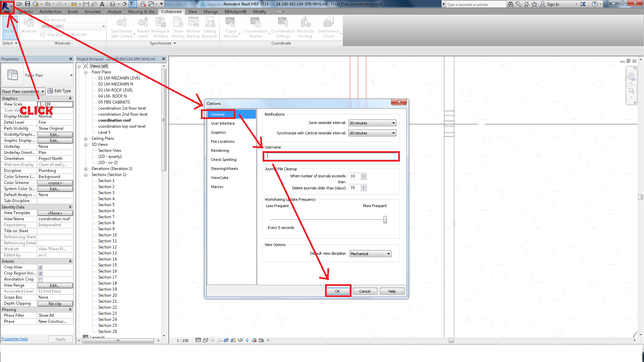Screen dimensions: 644x362
Task: Disable Crop Region Visible
Action: 40,273
